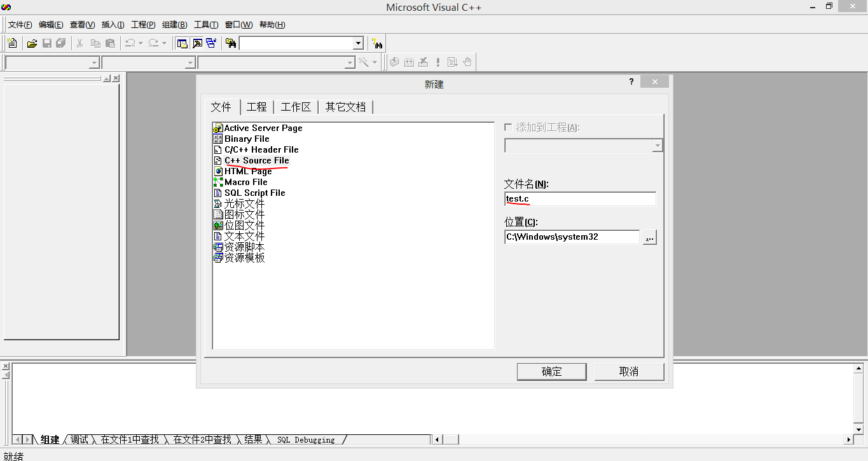This screenshot has height=461, width=868.
Task: Click the Paste clipboard toolbar icon
Action: (x=110, y=43)
